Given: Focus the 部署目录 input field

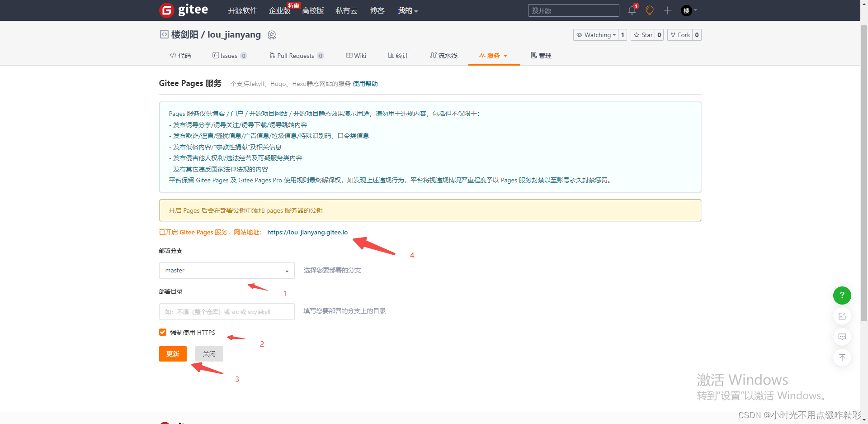Looking at the screenshot, I should pyautogui.click(x=226, y=311).
